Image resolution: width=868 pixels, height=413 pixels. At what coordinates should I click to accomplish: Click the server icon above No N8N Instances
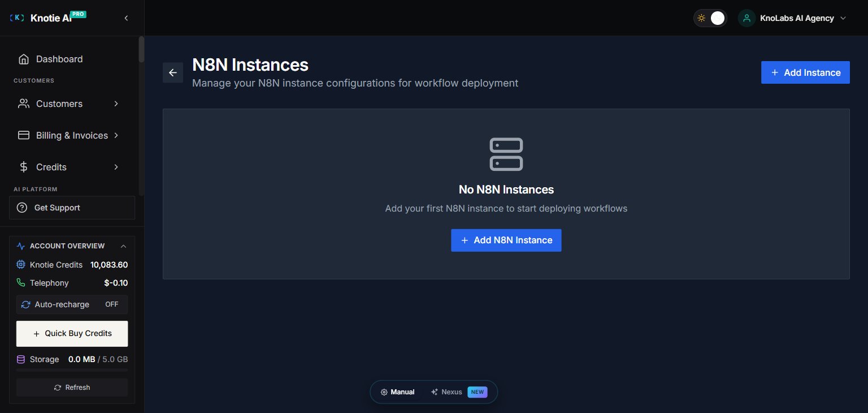click(x=506, y=154)
